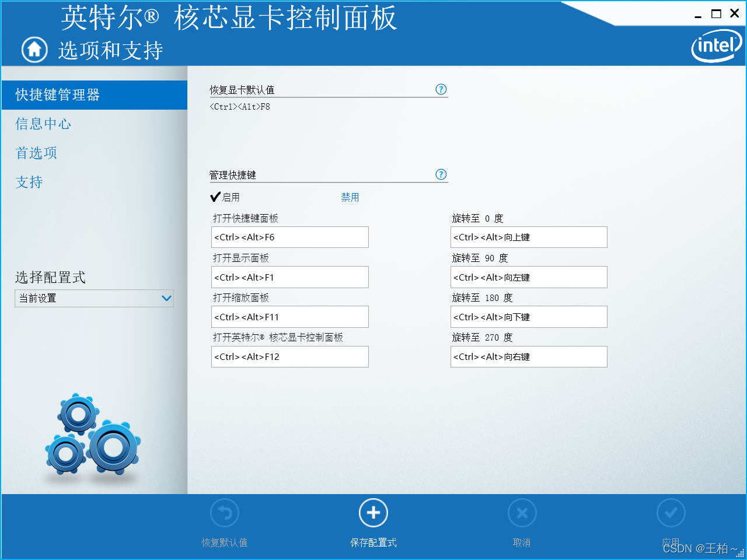The width and height of the screenshot is (747, 560).
Task: Go to the home screen icon
Action: pos(34,50)
